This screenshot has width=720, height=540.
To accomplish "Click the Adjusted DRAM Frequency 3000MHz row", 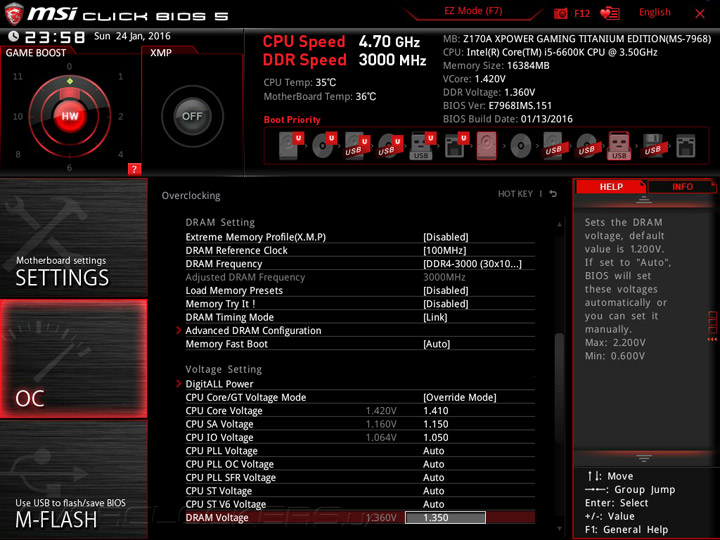I will click(360, 277).
